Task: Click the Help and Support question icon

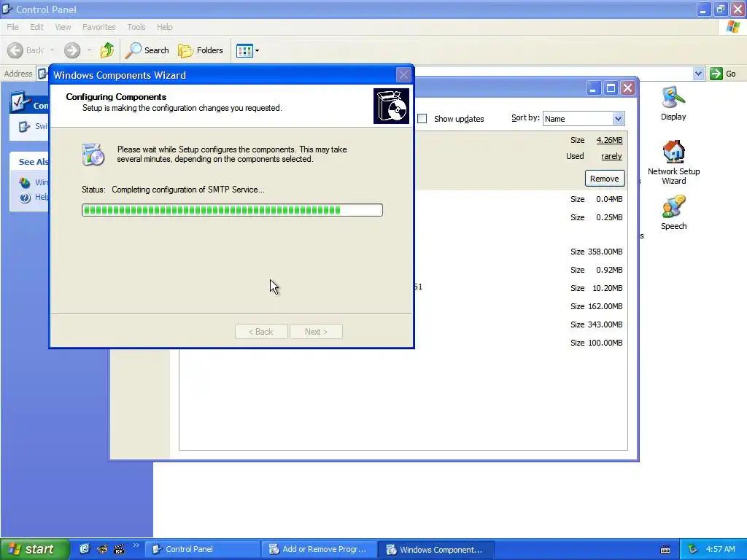Action: pyautogui.click(x=26, y=197)
